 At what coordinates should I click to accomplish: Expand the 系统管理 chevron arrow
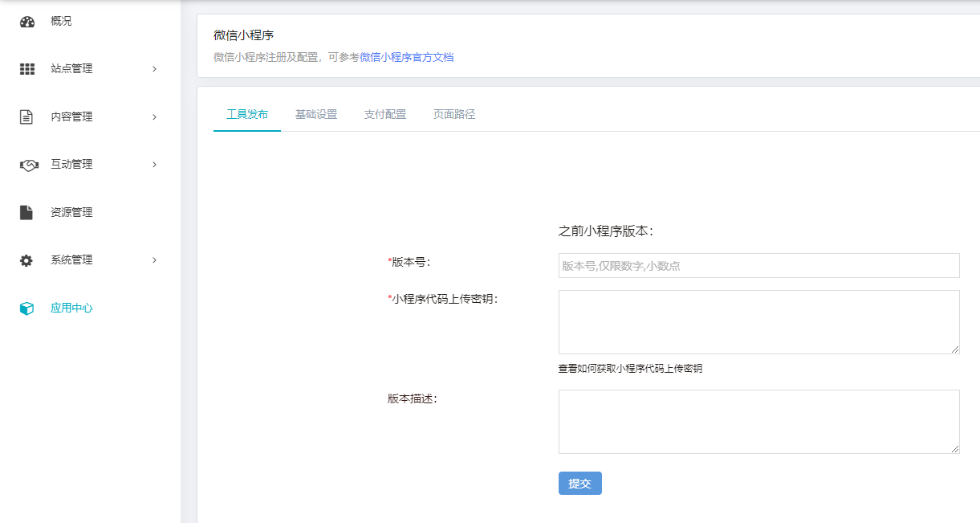coord(154,260)
